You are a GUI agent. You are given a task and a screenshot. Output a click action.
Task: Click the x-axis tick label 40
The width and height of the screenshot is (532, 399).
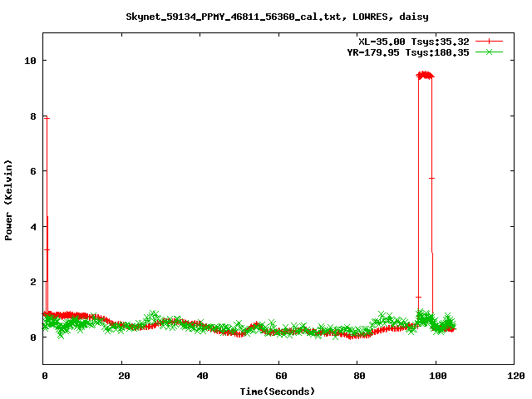tap(202, 376)
